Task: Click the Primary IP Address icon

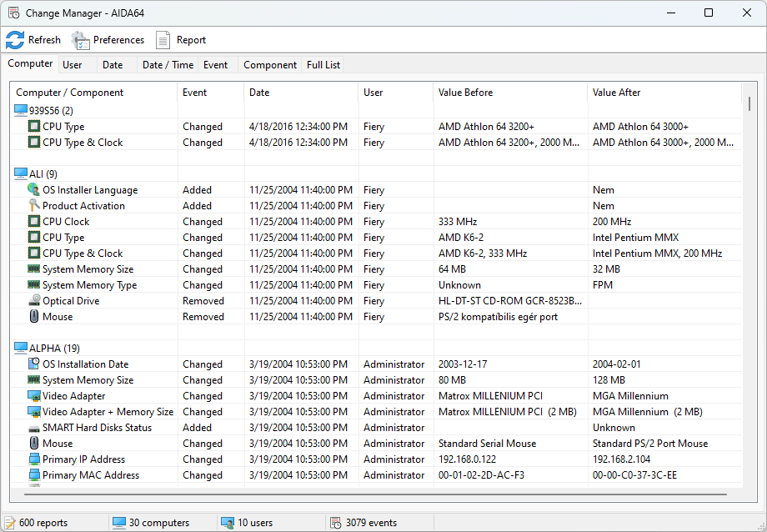Action: click(x=34, y=459)
